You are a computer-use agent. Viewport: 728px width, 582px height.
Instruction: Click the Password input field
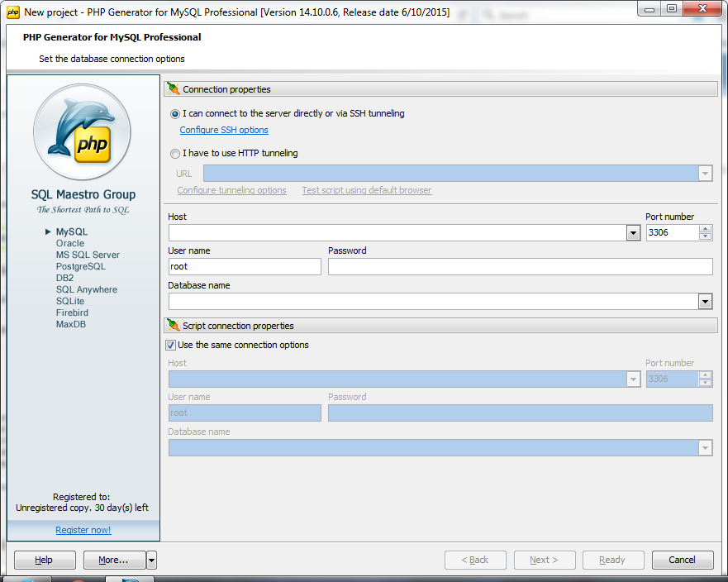(520, 267)
